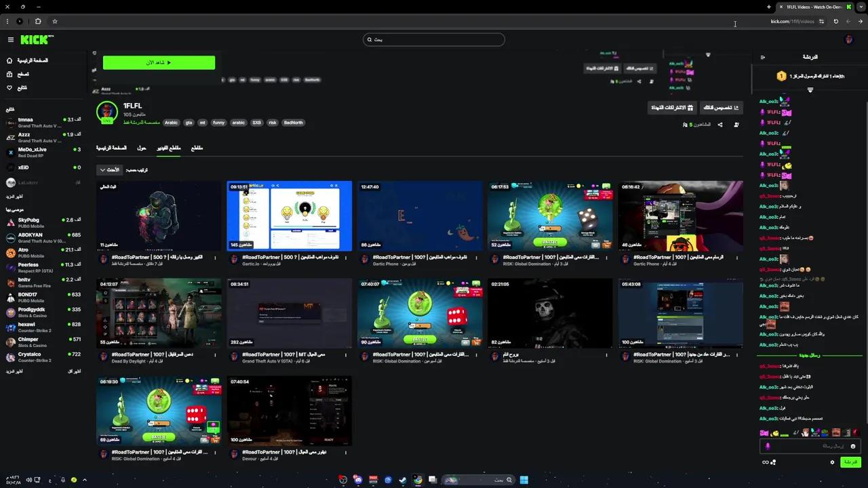868x488 pixels.
Task: Click the chat message input field
Action: (x=810, y=446)
